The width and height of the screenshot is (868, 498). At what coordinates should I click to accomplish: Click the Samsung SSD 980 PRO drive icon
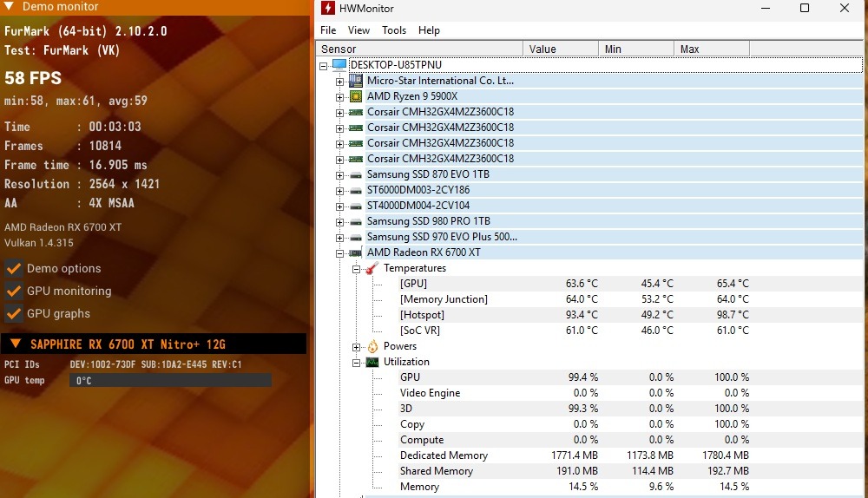[x=355, y=221]
